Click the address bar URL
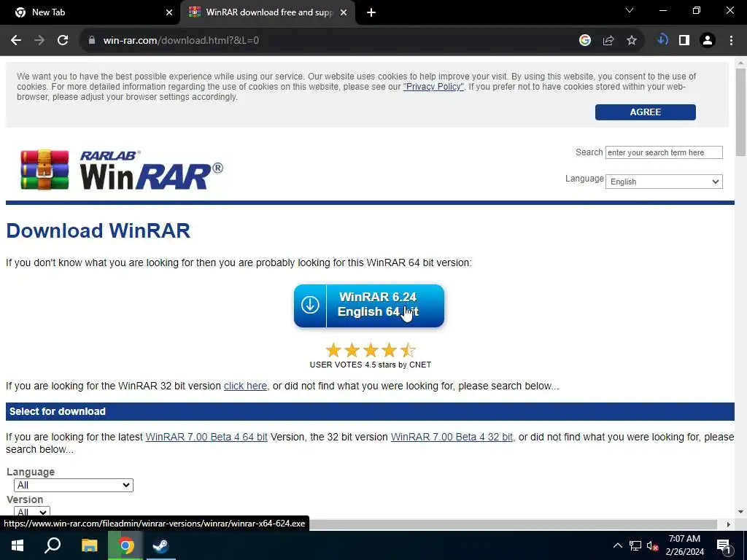 (181, 41)
